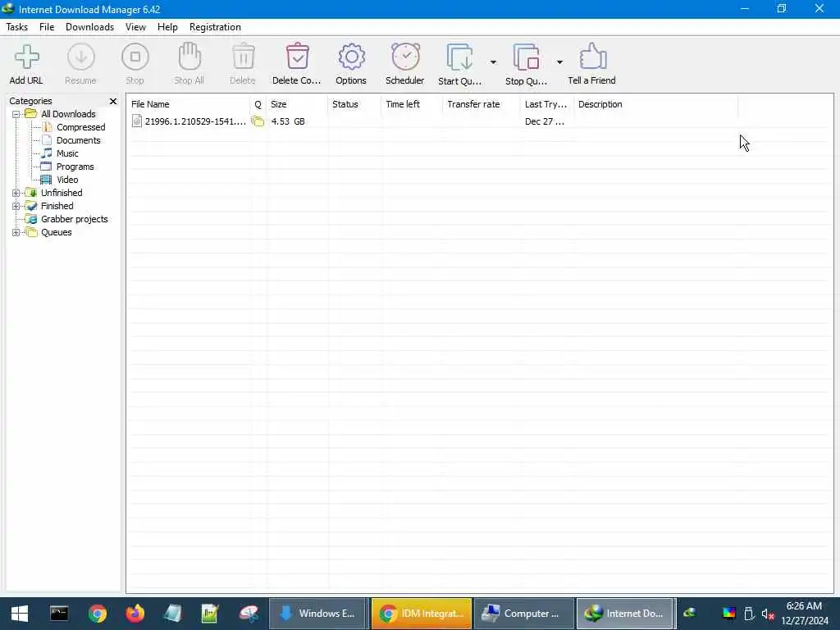Switch to the Windows E... taskbar window

[319, 614]
